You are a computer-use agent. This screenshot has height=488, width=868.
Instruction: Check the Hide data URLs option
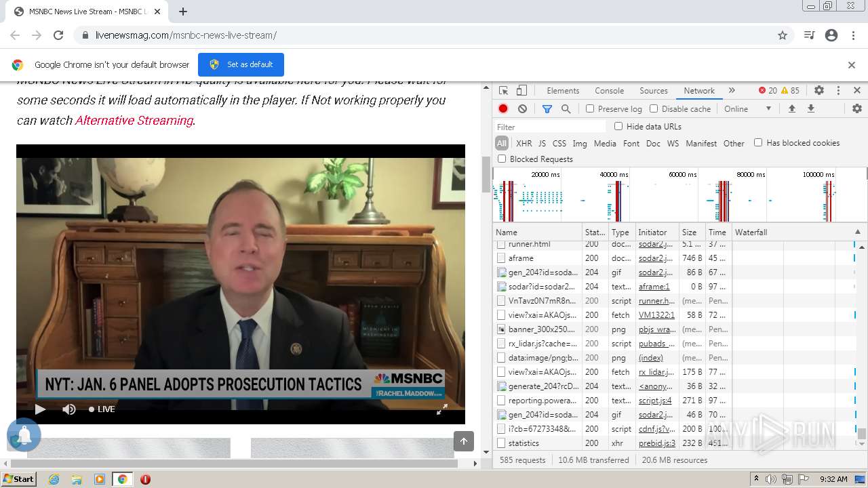(x=618, y=126)
